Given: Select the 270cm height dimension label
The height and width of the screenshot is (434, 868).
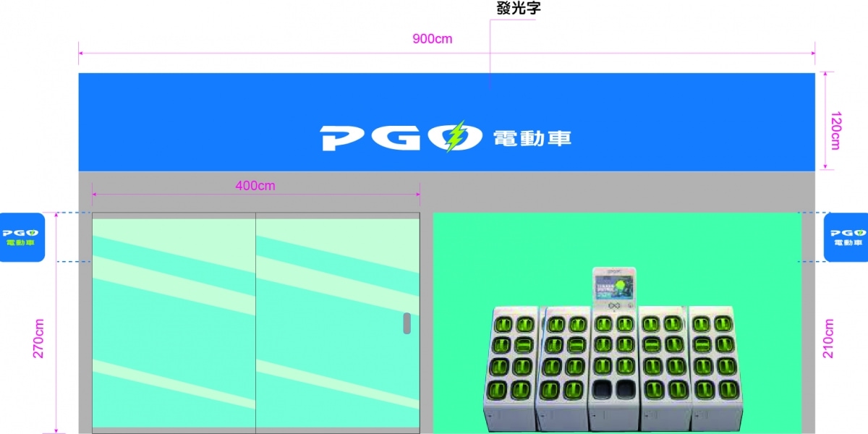Looking at the screenshot, I should [x=39, y=338].
